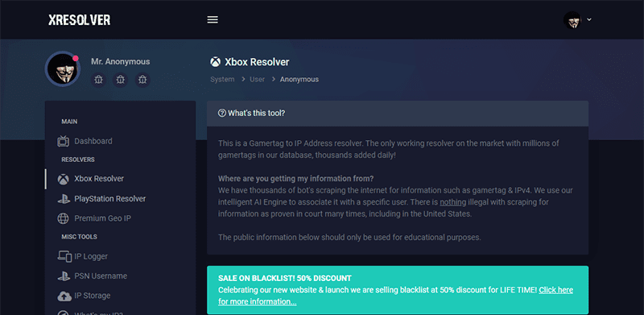This screenshot has height=315, width=644.
Task: Click the Xbox logo beside page title
Action: [215, 62]
